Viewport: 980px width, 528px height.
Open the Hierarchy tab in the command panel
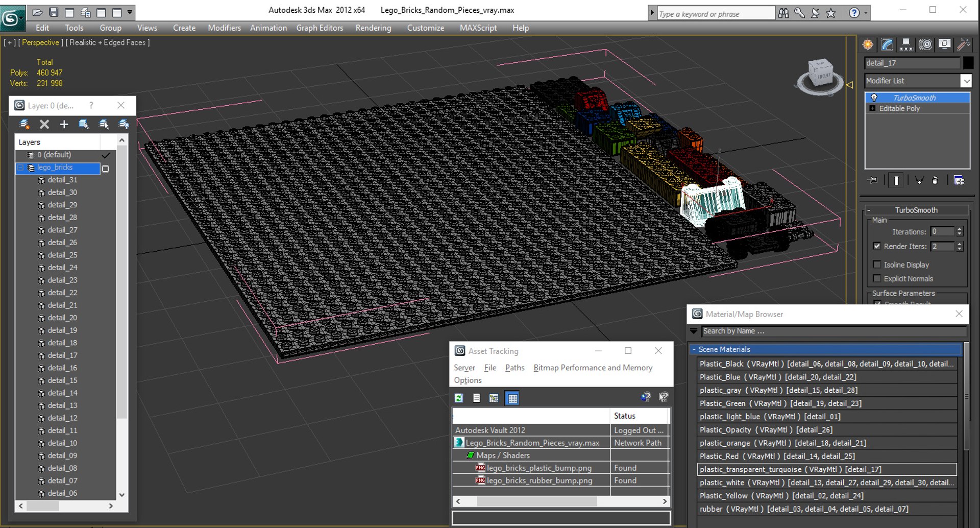(x=906, y=45)
